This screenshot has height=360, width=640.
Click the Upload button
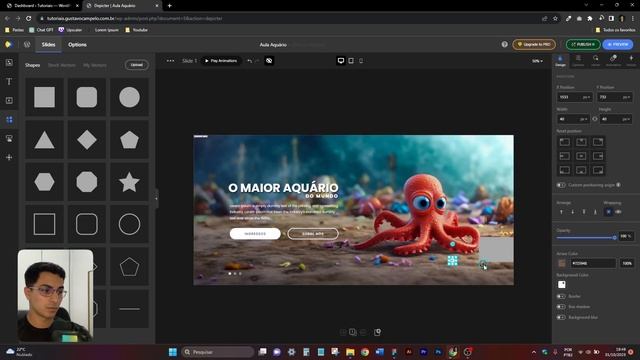click(x=136, y=65)
